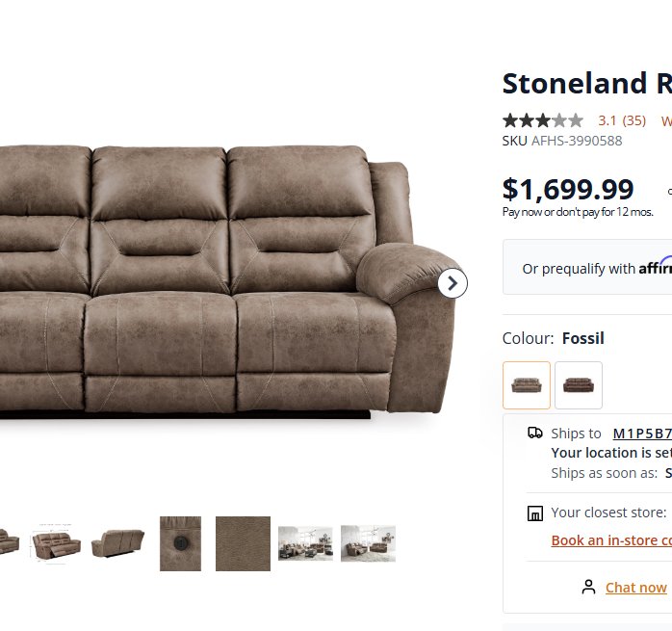Select the Fossil colour swatch
This screenshot has height=631, width=672.
[x=527, y=385]
